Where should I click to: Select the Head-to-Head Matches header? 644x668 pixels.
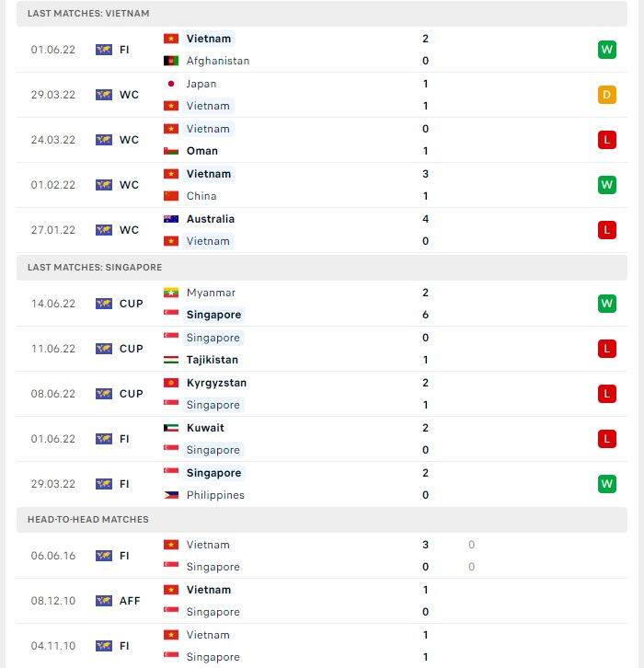pyautogui.click(x=322, y=520)
